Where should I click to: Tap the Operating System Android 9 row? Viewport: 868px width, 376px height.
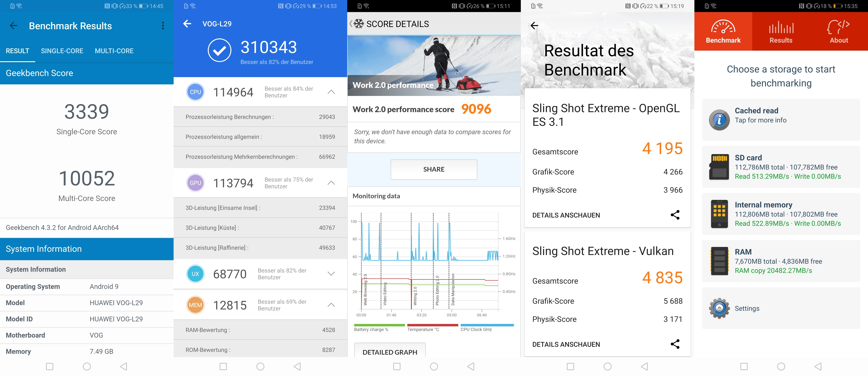coord(87,286)
